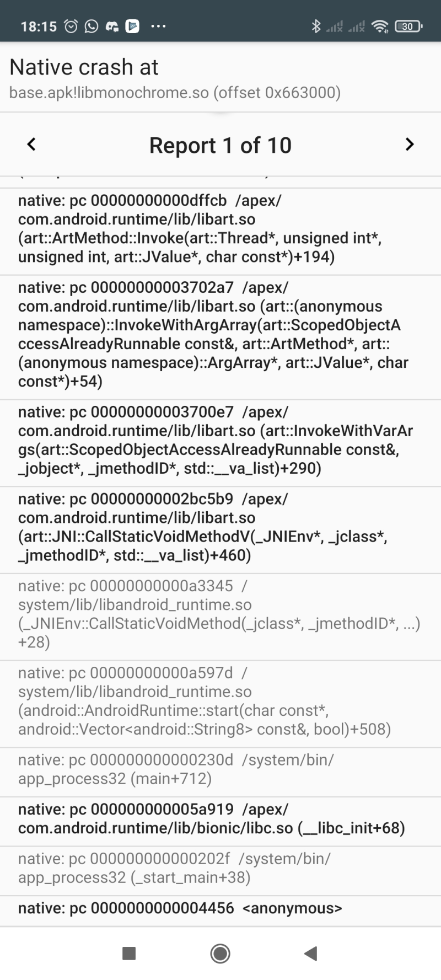Tap the Native crash at header

click(x=84, y=67)
